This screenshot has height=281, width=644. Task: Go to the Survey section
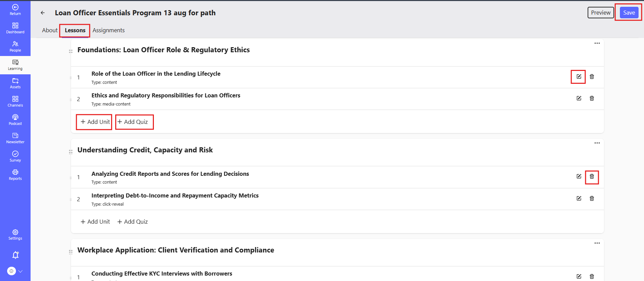click(x=15, y=156)
